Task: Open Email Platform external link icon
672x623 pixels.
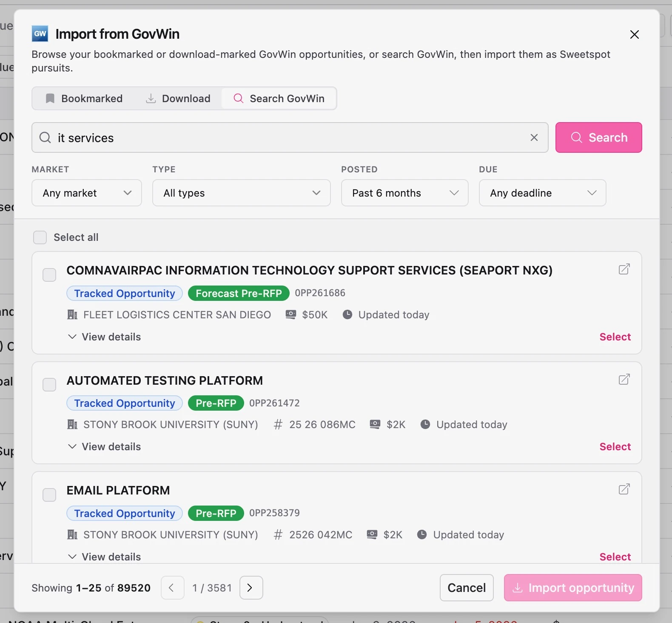Action: click(624, 489)
